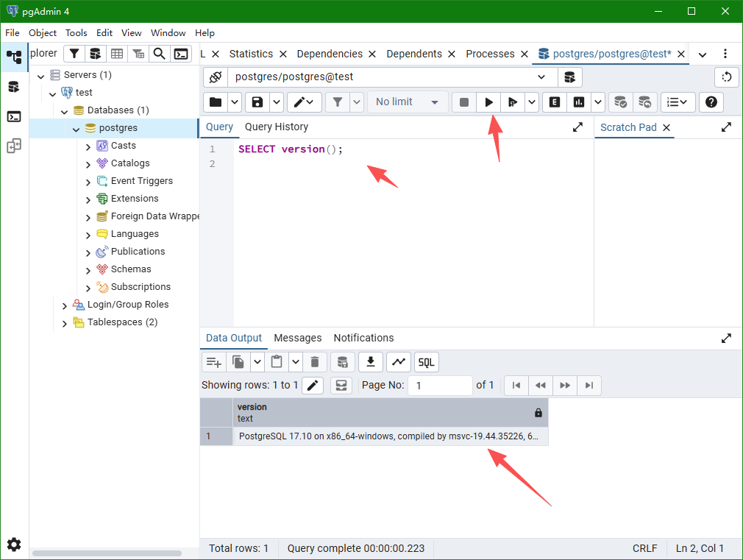Click the reset layout icon
743x560 pixels.
tap(726, 77)
